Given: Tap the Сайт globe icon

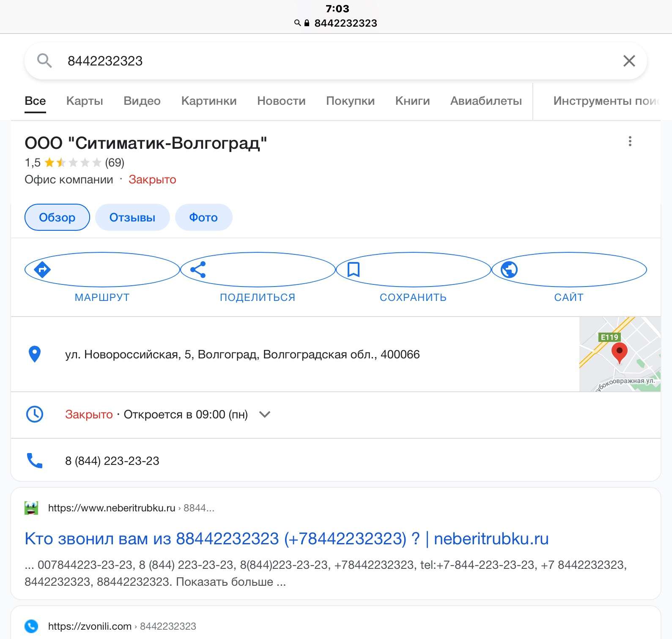Looking at the screenshot, I should pyautogui.click(x=509, y=270).
